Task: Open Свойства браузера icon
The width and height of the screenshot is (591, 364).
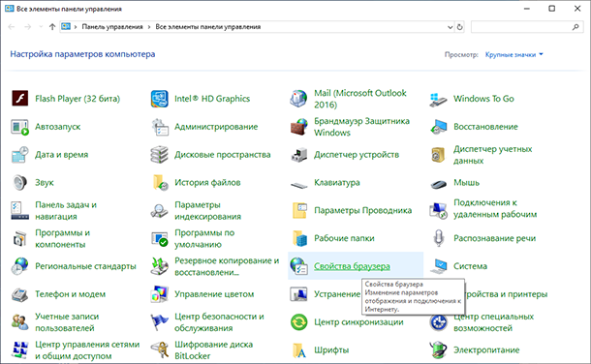Action: pyautogui.click(x=299, y=266)
